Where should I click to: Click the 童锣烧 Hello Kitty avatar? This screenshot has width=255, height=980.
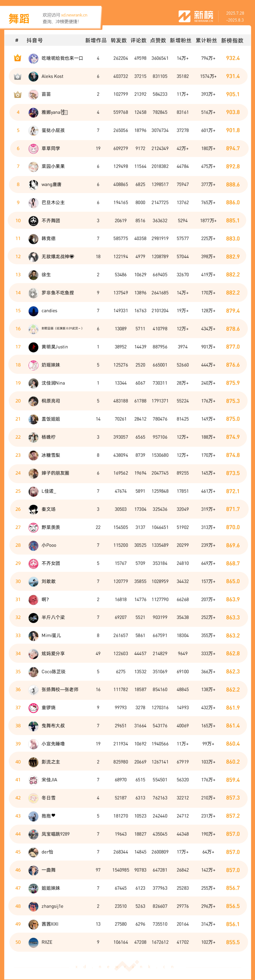33,708
